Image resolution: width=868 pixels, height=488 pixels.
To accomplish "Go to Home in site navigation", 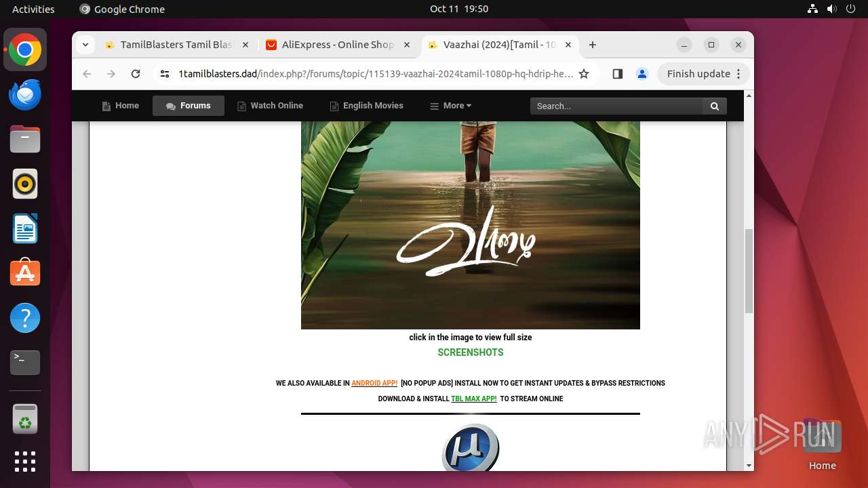I will point(121,106).
